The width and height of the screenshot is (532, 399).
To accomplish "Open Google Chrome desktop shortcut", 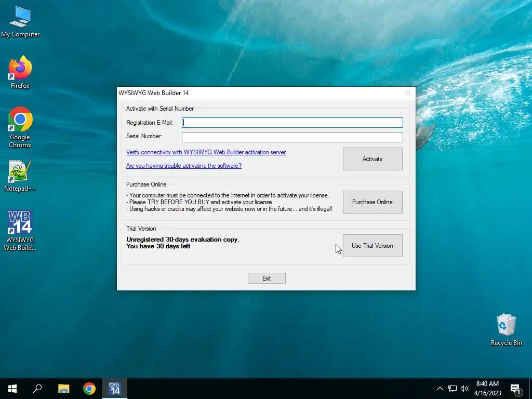I will tap(20, 127).
